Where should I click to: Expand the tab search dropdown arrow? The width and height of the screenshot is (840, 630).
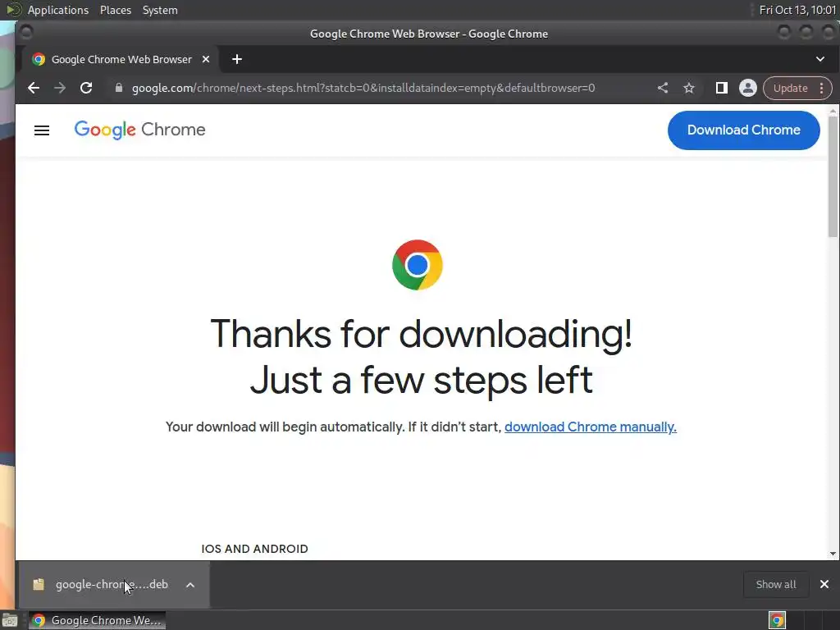point(820,59)
